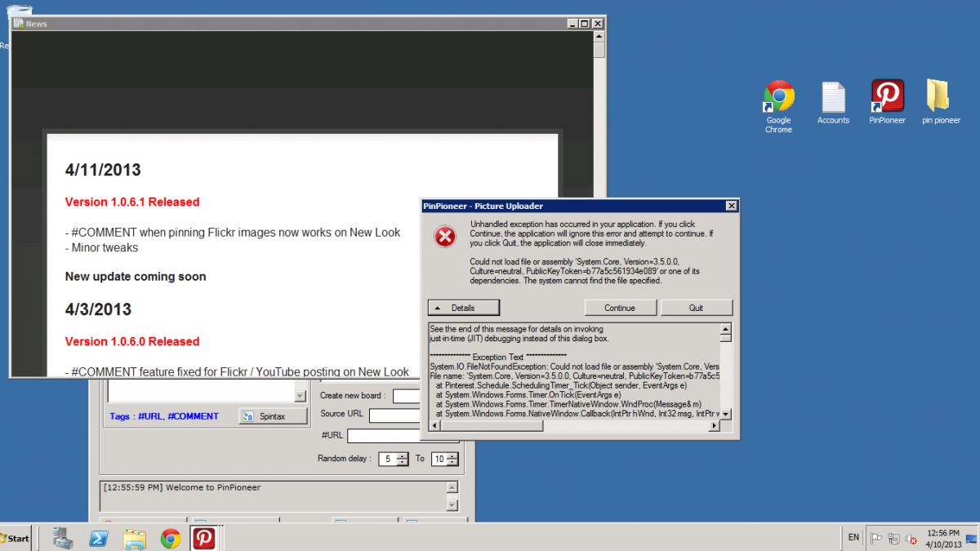Viewport: 980px width, 551px height.
Task: Click right arrow of details horizontal scrollbar
Action: [713, 425]
